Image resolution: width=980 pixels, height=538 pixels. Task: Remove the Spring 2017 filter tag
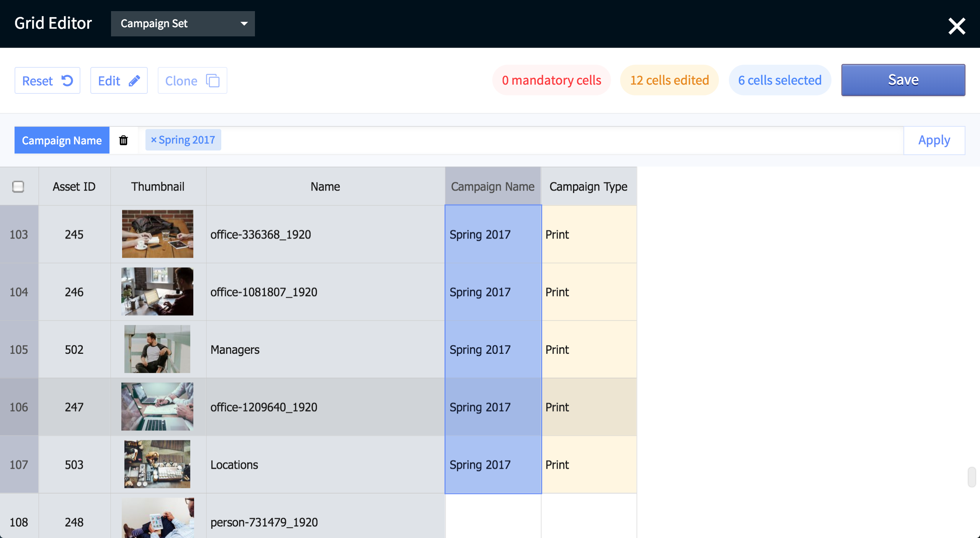[x=154, y=140]
